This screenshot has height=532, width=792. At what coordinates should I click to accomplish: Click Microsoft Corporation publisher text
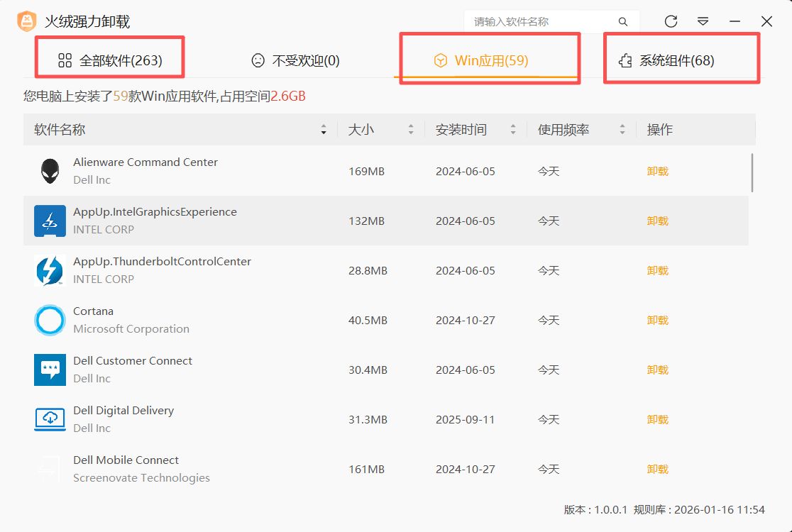click(x=131, y=328)
